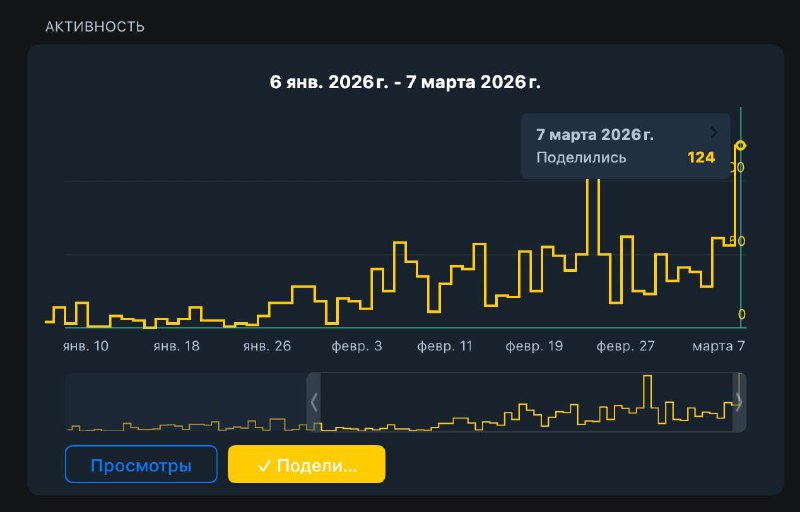Click the selected window in range slider
The image size is (800, 512).
(526, 402)
